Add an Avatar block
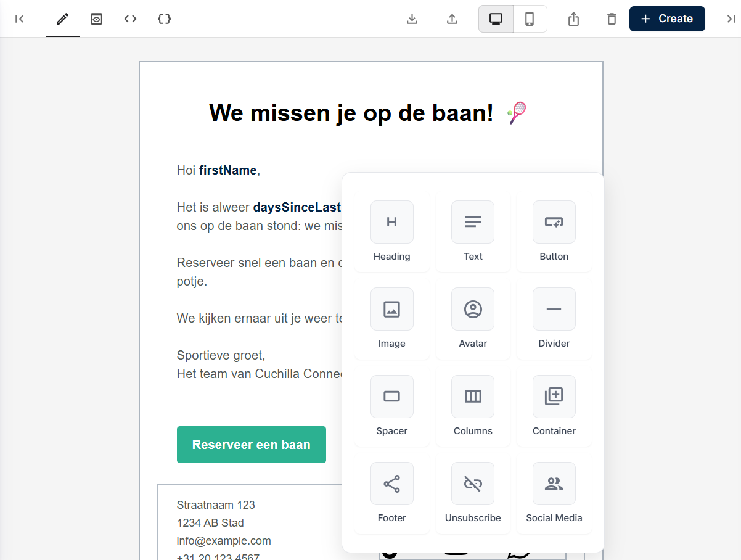The image size is (741, 560). pyautogui.click(x=473, y=318)
